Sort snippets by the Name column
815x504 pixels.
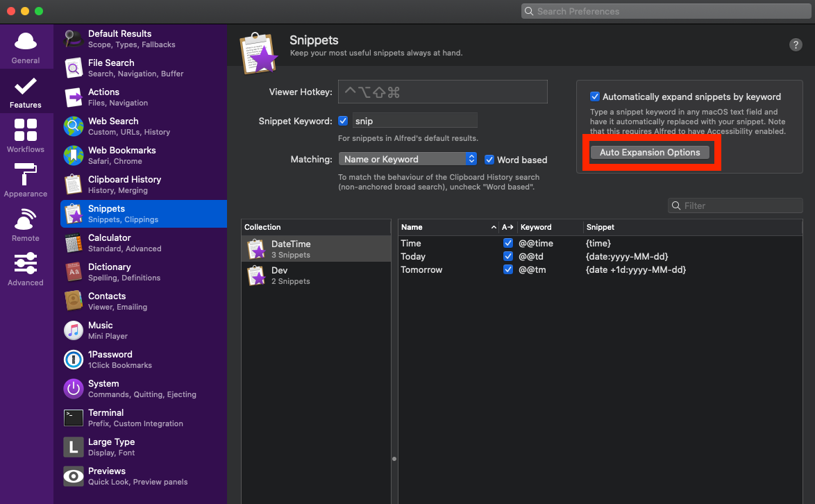(x=444, y=227)
